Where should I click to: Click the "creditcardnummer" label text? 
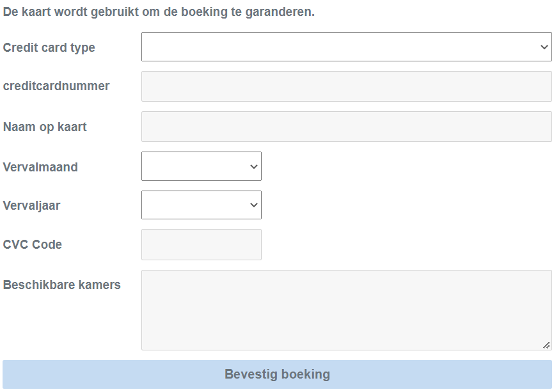click(56, 86)
